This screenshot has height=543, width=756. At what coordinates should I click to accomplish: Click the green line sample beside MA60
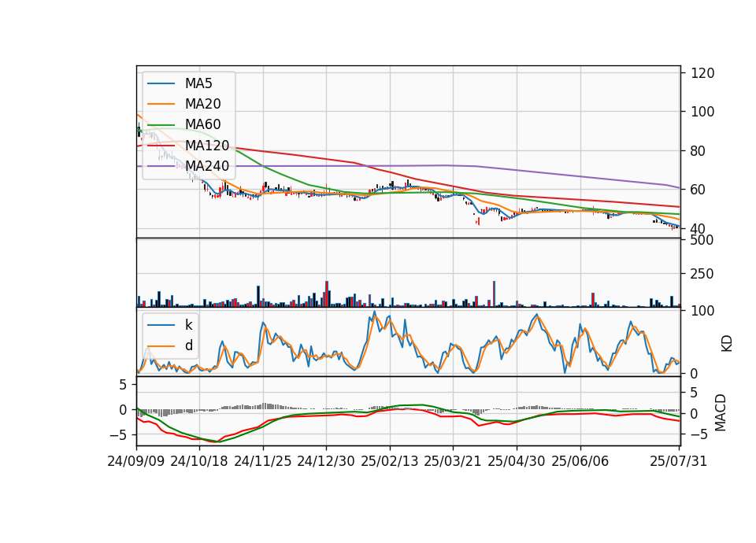pyautogui.click(x=161, y=124)
